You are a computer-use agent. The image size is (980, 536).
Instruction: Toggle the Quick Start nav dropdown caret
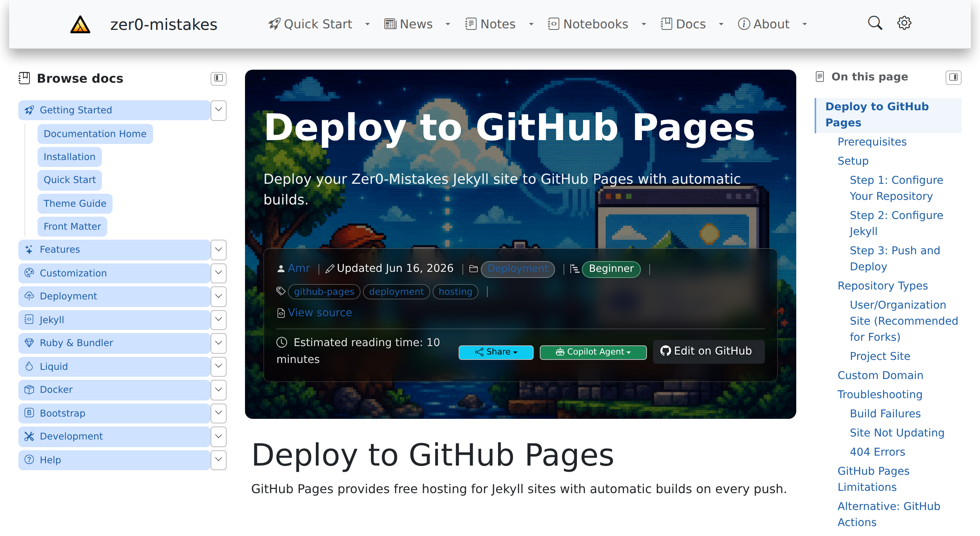tap(367, 25)
